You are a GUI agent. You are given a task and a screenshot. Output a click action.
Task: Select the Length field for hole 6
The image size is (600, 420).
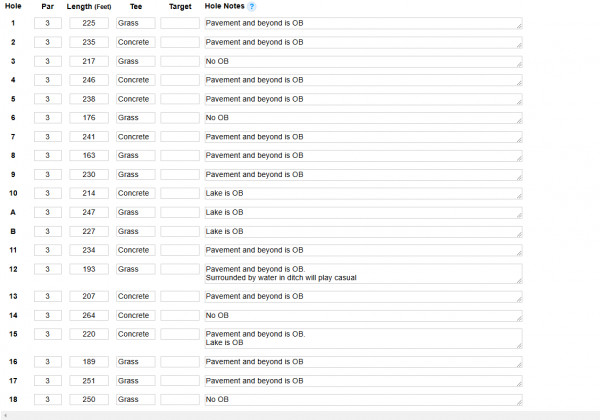(89, 118)
